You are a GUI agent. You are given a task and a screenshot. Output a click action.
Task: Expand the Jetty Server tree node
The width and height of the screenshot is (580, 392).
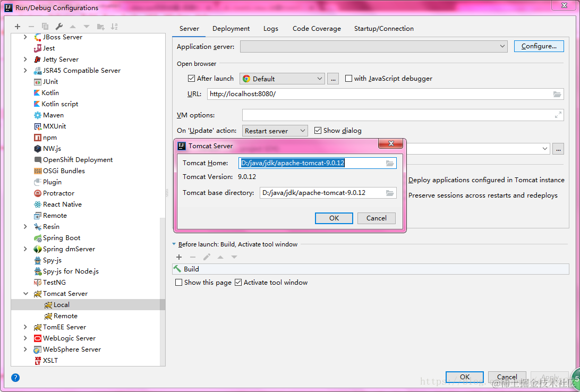tap(25, 59)
